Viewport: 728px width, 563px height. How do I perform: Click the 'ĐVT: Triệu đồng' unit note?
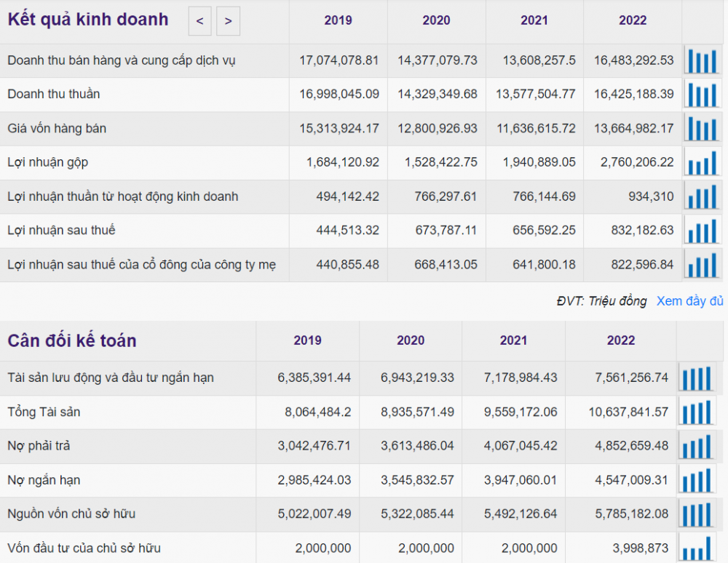coord(602,301)
